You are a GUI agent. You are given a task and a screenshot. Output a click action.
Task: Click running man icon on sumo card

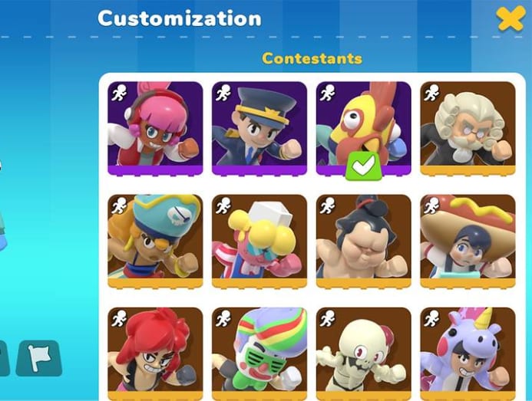327,205
